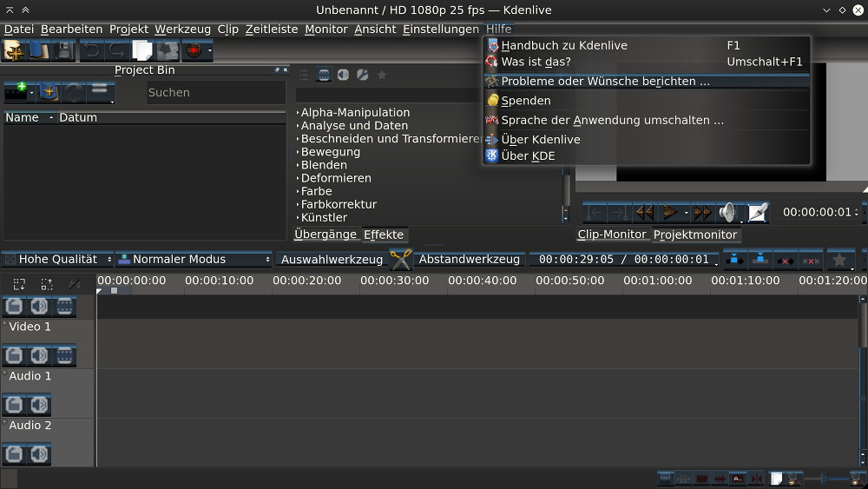Open the record button dropdown arrow
868x489 pixels.
point(210,50)
